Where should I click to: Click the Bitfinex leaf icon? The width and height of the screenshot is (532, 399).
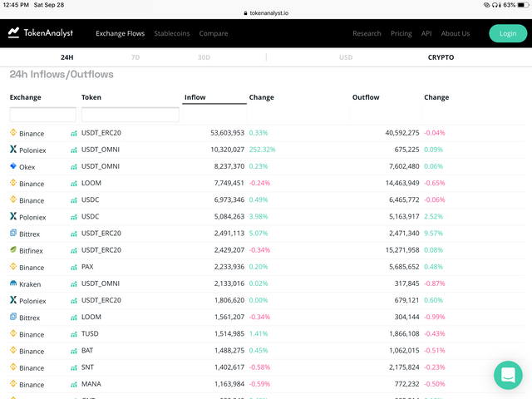pyautogui.click(x=13, y=250)
